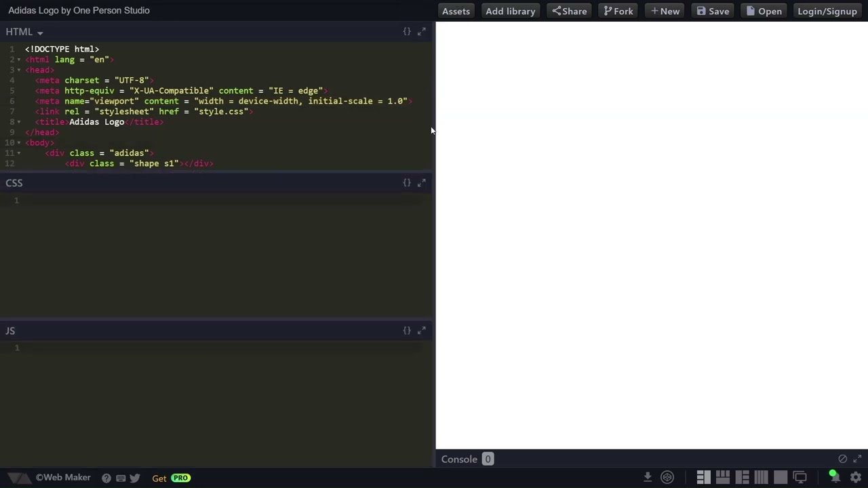
Task: Click the "UTF-8" charset value
Action: (132, 81)
